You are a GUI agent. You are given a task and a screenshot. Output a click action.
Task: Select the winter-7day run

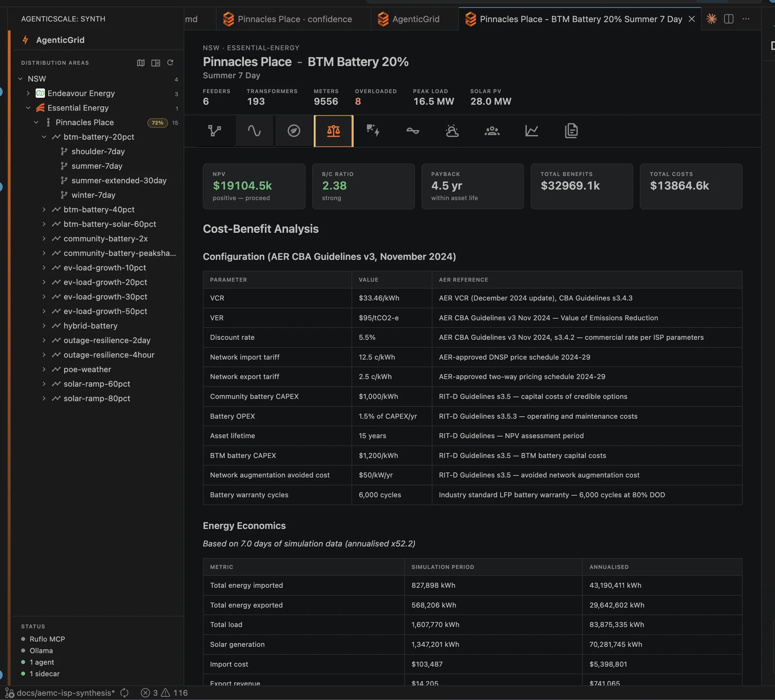click(93, 195)
